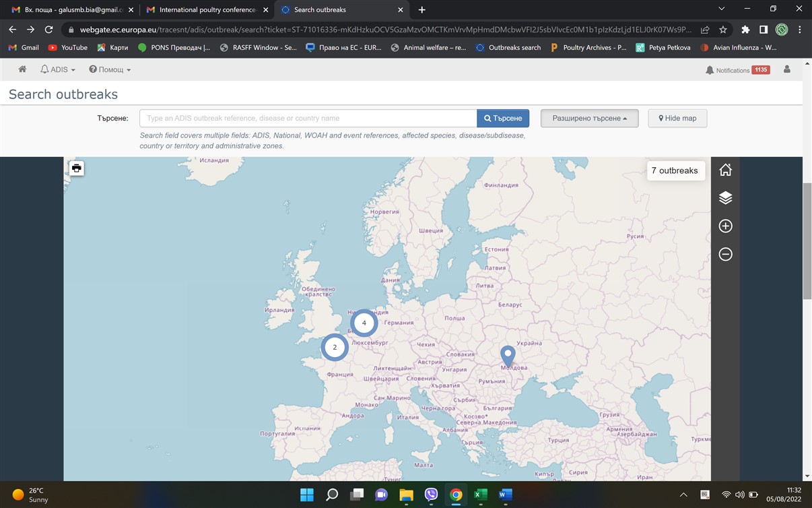Open the YouTube bookmark

click(68, 48)
